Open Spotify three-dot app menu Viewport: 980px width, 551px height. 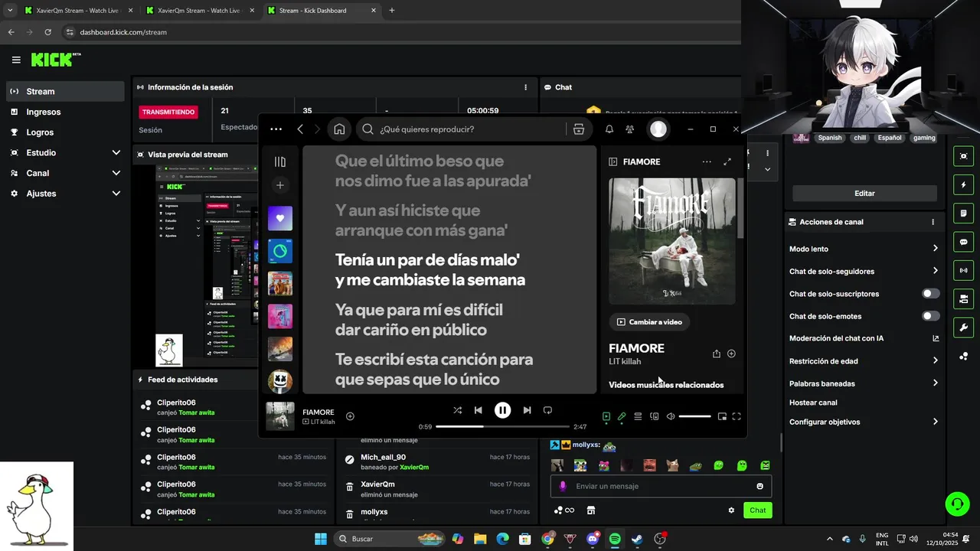coord(276,129)
